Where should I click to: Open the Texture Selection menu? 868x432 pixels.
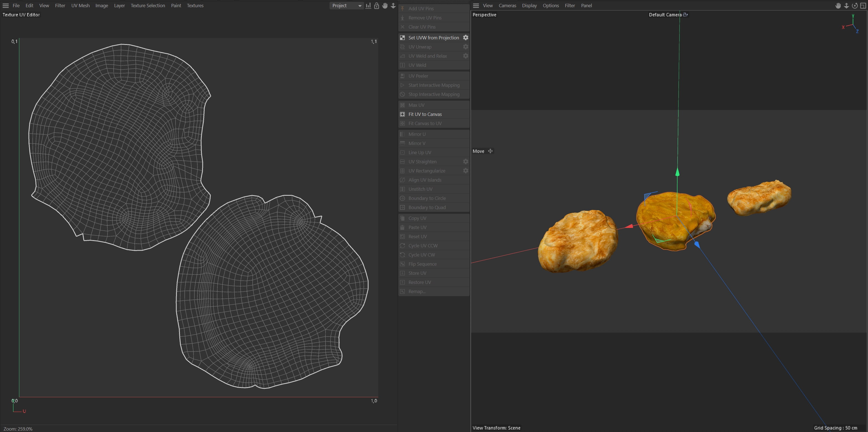147,5
